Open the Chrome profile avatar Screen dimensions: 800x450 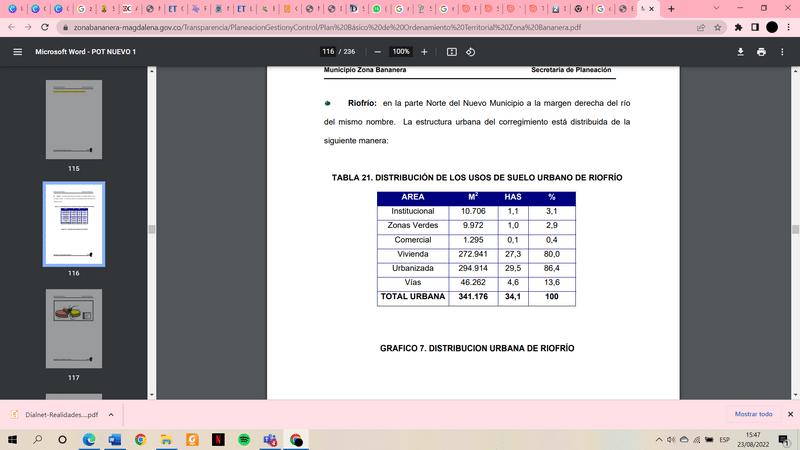(772, 28)
